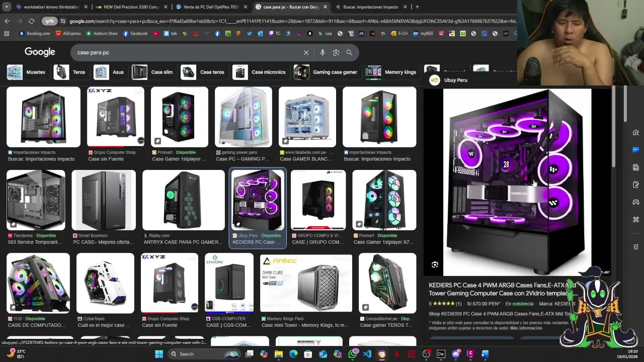Filter results by the Teros chip
The image size is (644, 362).
pyautogui.click(x=70, y=72)
